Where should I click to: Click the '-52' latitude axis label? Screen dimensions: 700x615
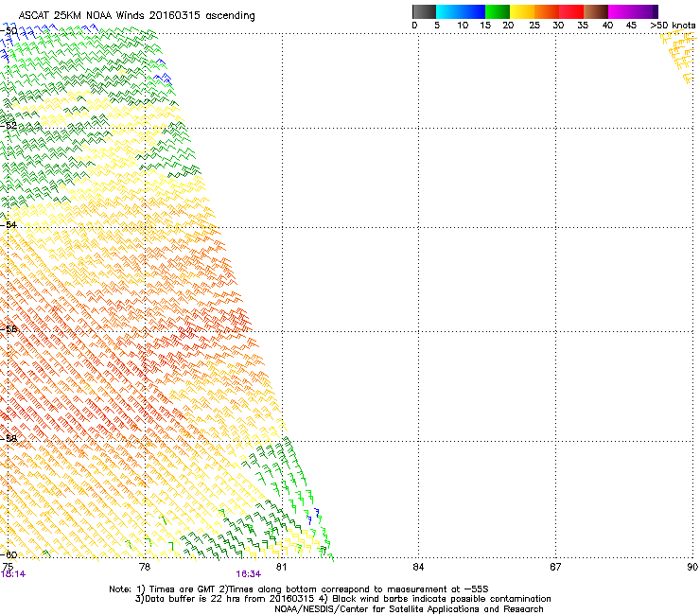[x=9, y=126]
